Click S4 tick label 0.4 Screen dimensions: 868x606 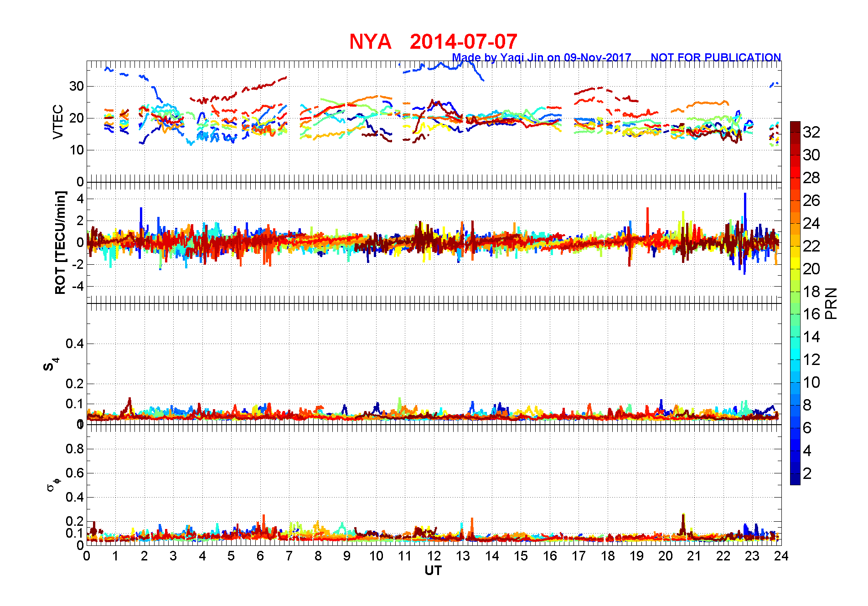click(75, 344)
